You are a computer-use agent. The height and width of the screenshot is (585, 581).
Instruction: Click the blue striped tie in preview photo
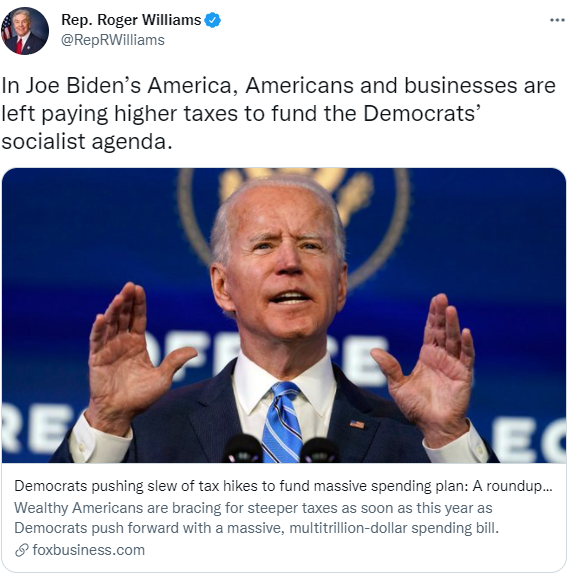pos(282,422)
